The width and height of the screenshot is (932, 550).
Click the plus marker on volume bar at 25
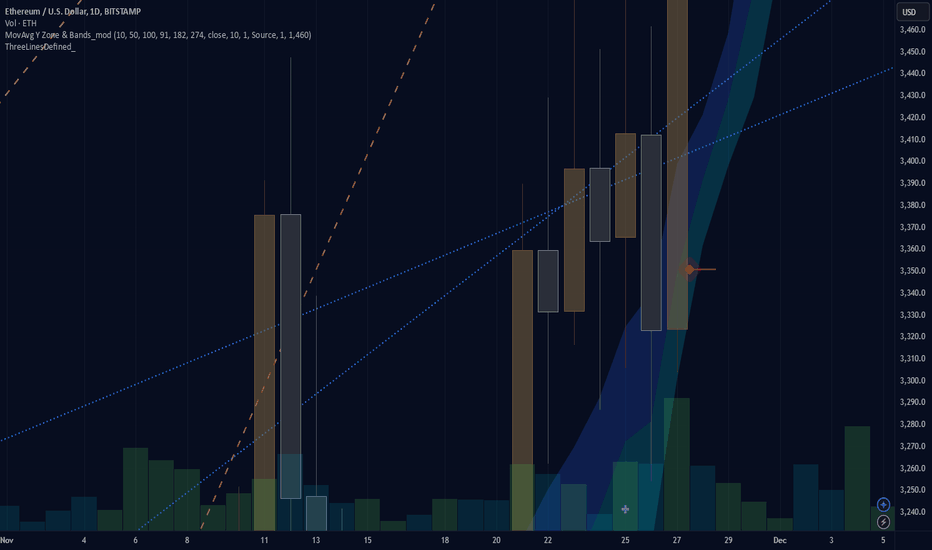pos(625,509)
